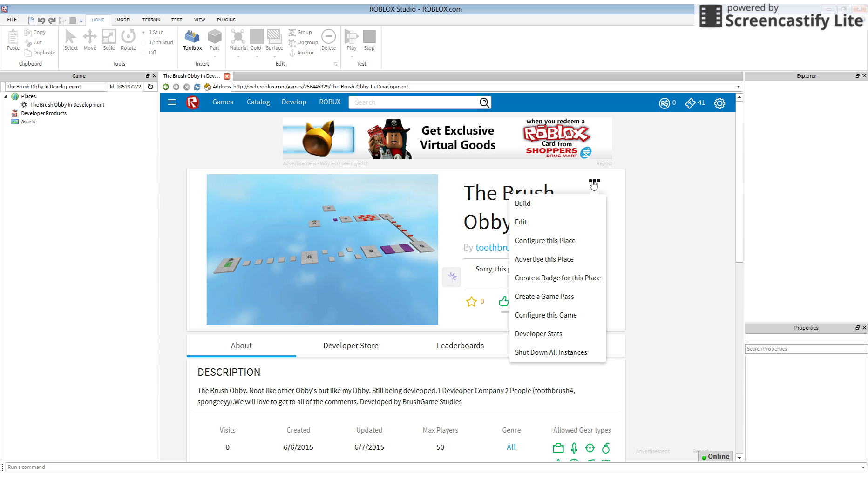Click the favorite star icon
Viewport: 868px width, 488px height.
click(x=471, y=302)
